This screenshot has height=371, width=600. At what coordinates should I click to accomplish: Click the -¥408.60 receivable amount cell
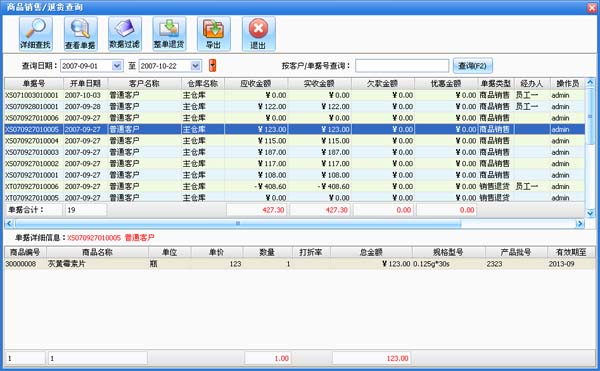(256, 187)
